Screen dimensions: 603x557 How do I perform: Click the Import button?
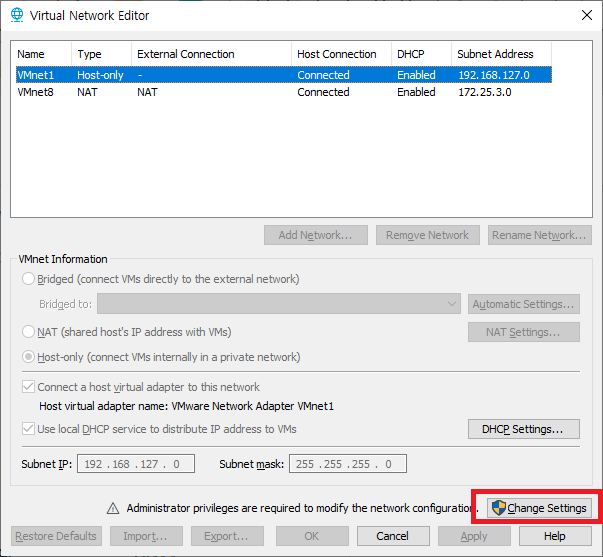(x=146, y=536)
